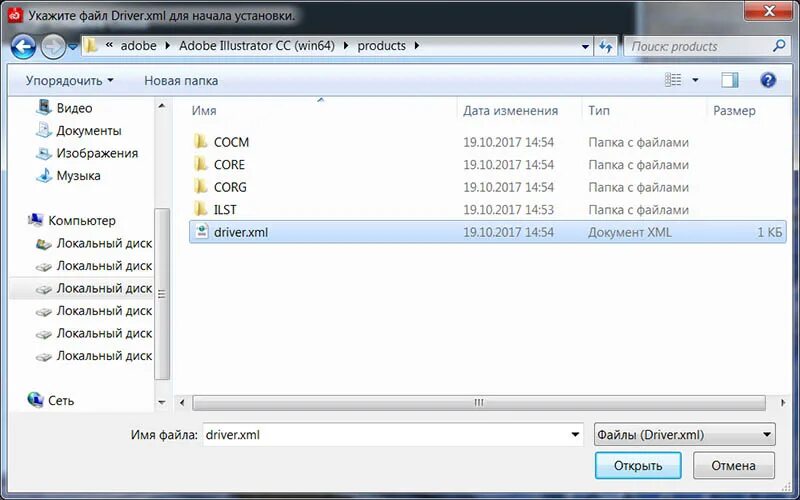
Task: Select the CORE folder
Action: point(229,165)
